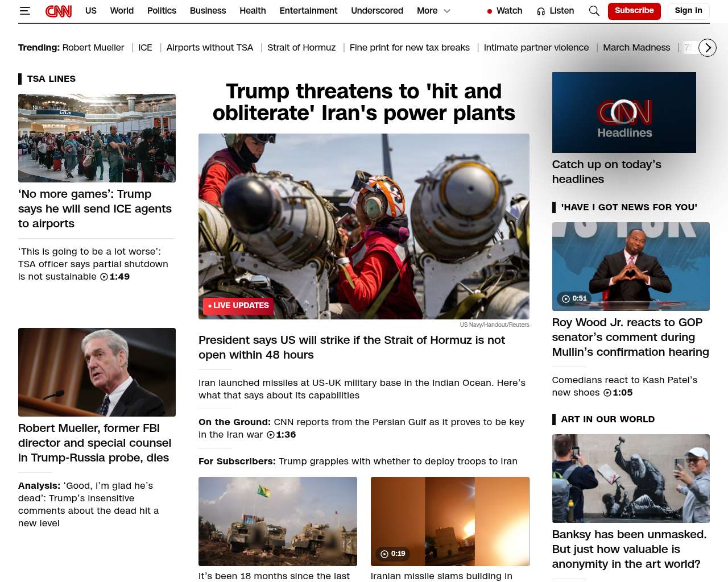Open the March Madness trending topic
Screen dimensions: 728x582
click(x=636, y=48)
